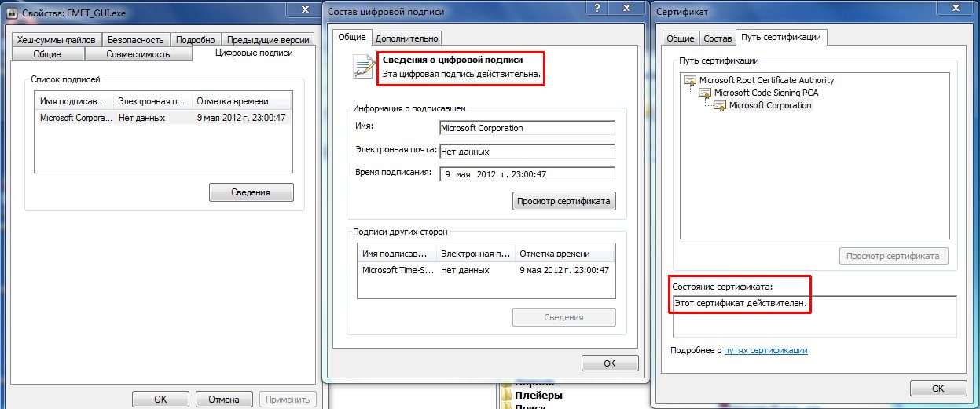Open the Дополнительно tab in signature details
The height and width of the screenshot is (409, 980).
[x=406, y=38]
